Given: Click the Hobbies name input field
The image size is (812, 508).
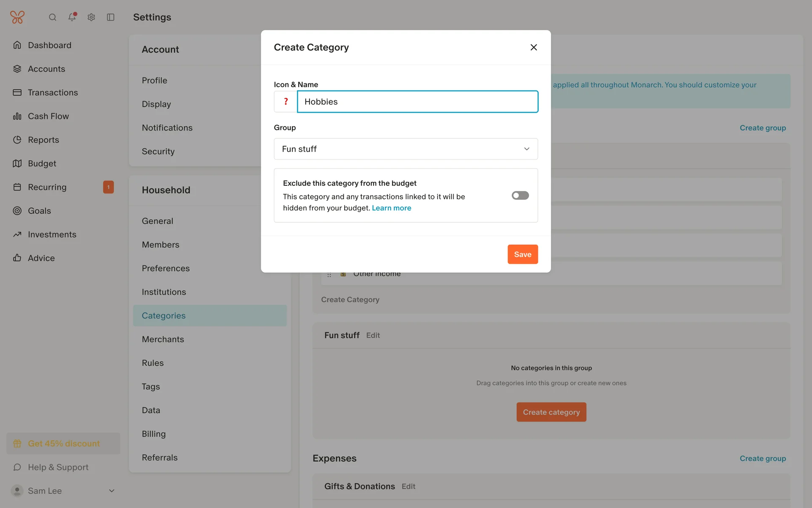Looking at the screenshot, I should [x=417, y=102].
